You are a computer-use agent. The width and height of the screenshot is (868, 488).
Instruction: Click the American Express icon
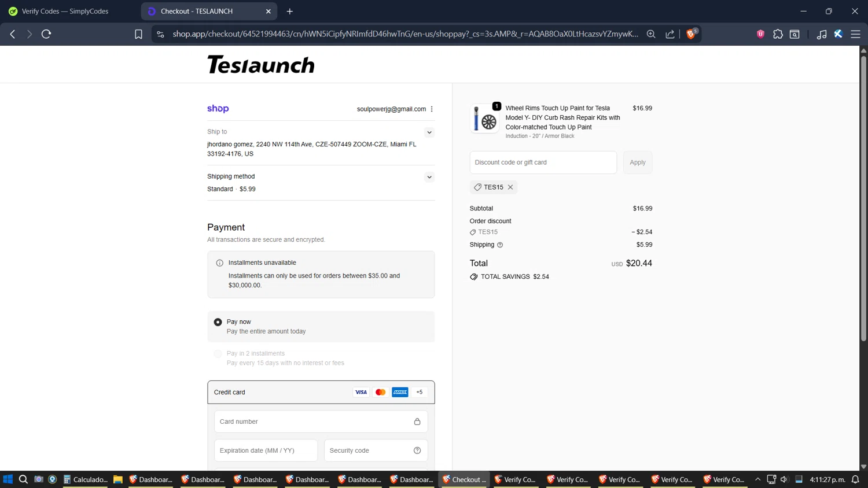tap(400, 392)
